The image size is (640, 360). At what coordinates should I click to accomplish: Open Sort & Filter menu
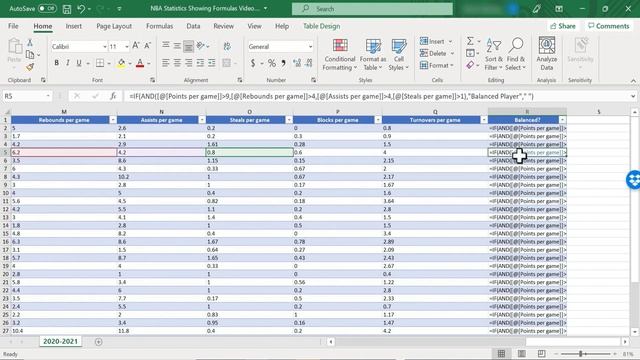[x=493, y=55]
